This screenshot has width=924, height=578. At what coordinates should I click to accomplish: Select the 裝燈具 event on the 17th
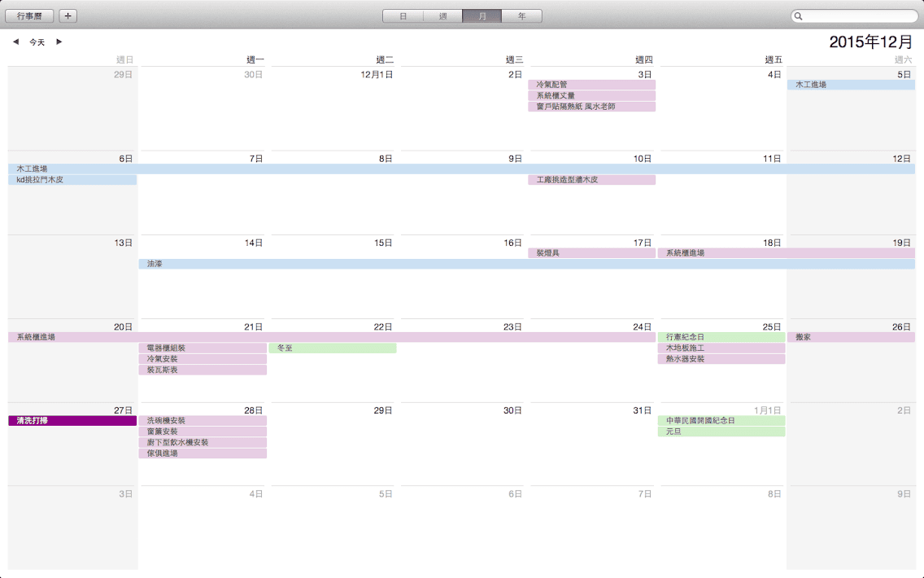click(591, 253)
